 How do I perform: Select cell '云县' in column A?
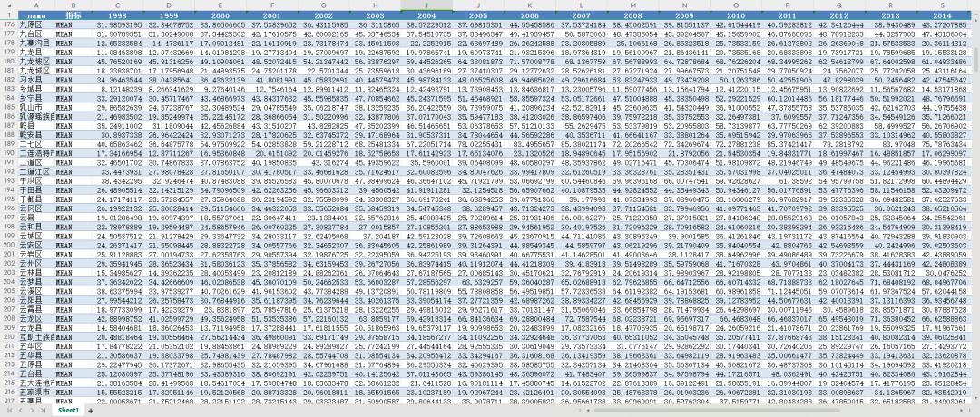coord(36,217)
